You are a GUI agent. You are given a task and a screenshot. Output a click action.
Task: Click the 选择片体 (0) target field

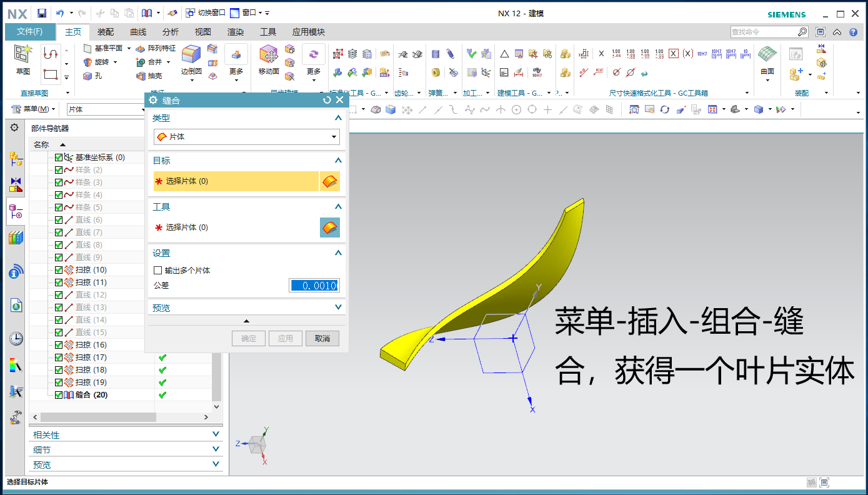pyautogui.click(x=236, y=181)
